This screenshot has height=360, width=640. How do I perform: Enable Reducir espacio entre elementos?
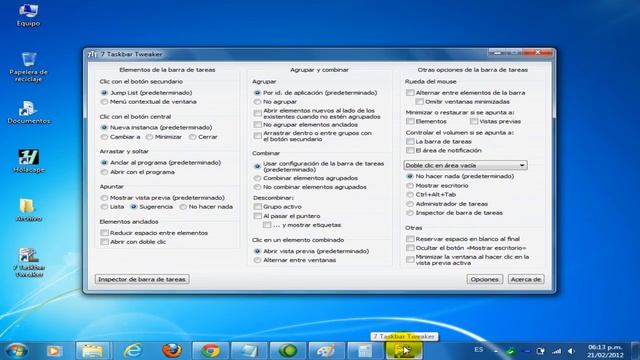[154, 233]
